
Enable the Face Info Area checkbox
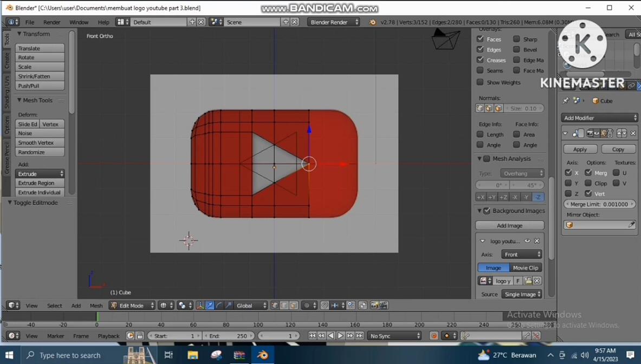pyautogui.click(x=516, y=134)
